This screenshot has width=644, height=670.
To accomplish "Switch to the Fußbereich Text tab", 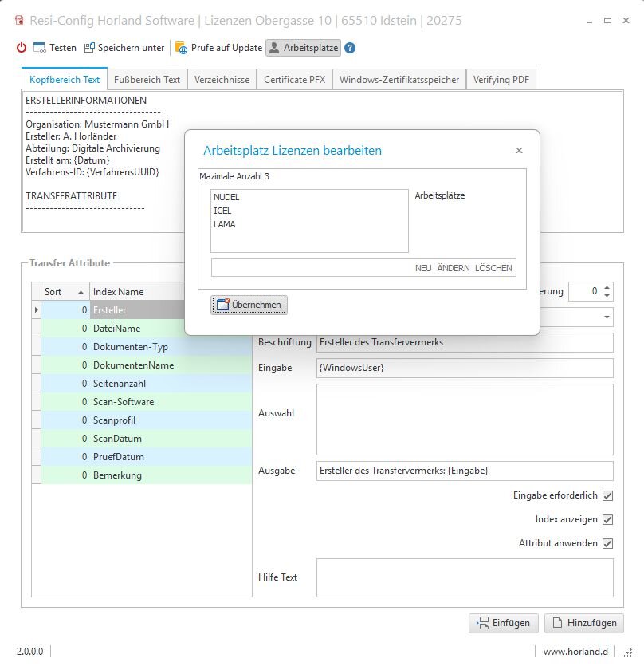I will tap(147, 80).
